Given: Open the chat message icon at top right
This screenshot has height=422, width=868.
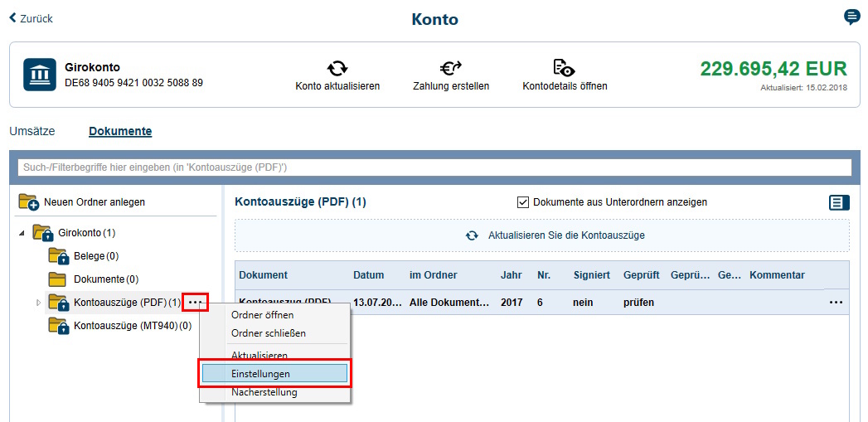Looking at the screenshot, I should 851,17.
